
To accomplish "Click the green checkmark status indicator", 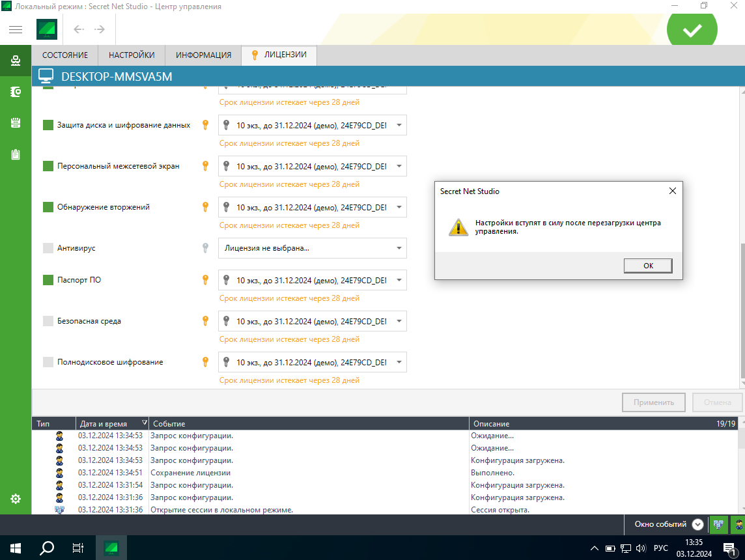I will coord(692,29).
